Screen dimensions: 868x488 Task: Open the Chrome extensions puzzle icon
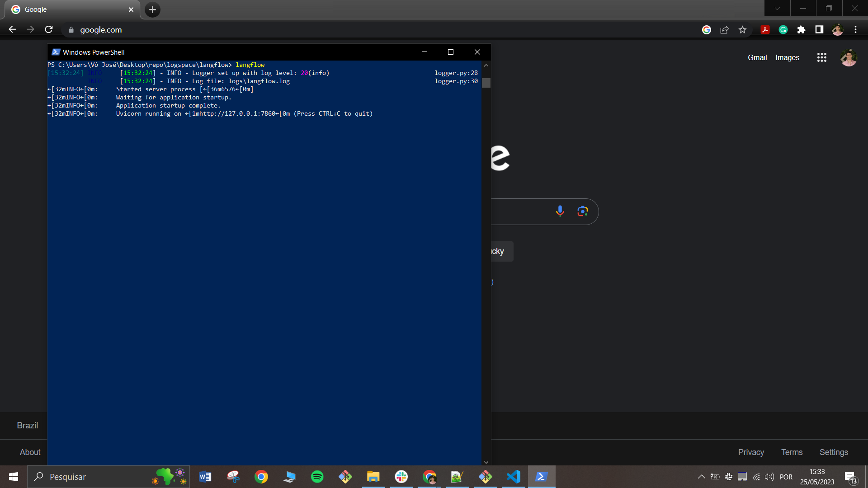click(x=801, y=30)
